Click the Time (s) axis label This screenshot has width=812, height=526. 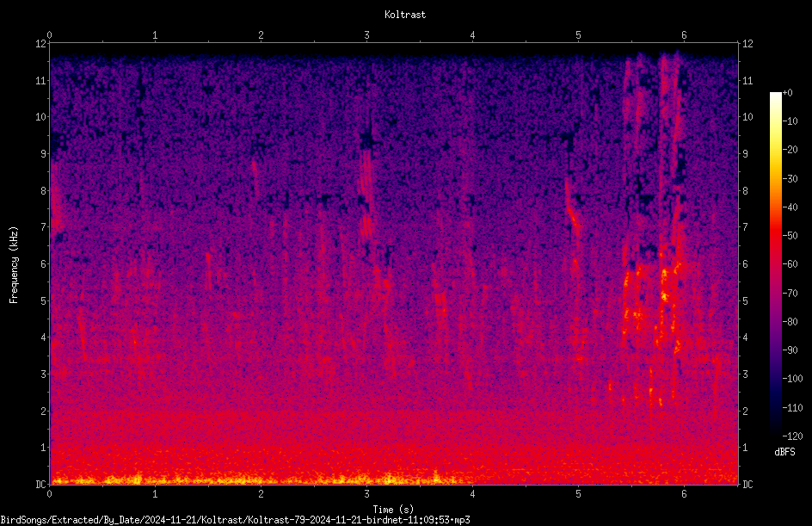click(393, 510)
